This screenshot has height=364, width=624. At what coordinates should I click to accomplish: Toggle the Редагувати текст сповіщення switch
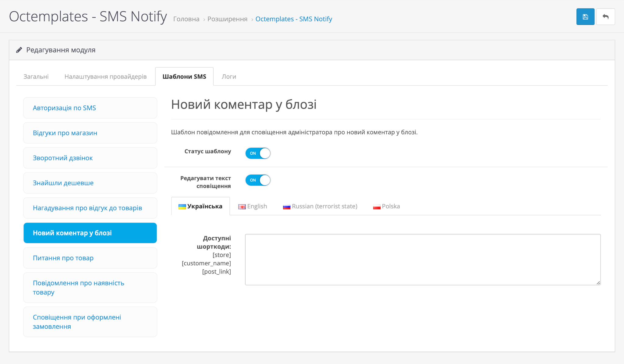tap(258, 180)
